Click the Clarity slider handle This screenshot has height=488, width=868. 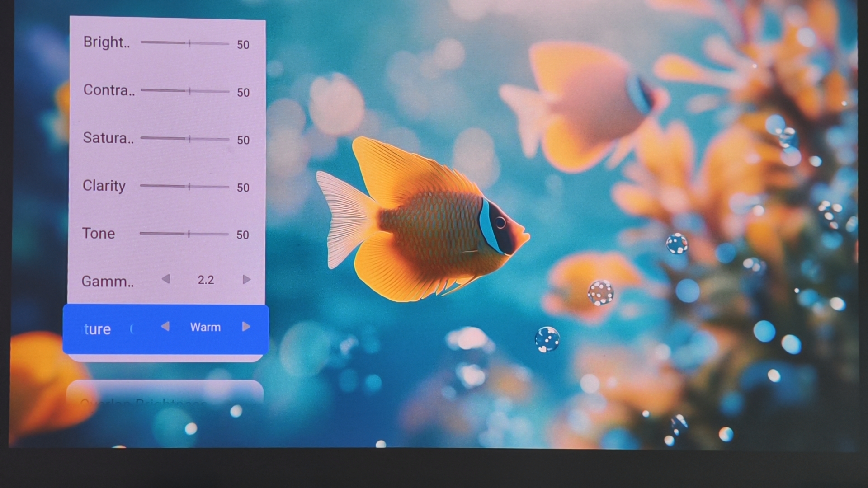[x=189, y=186]
